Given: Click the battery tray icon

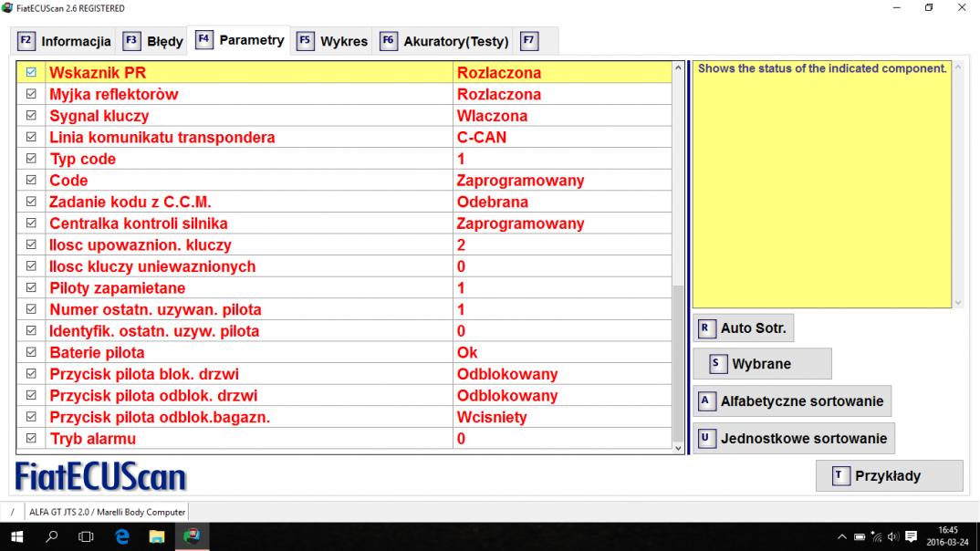Looking at the screenshot, I should coord(860,536).
